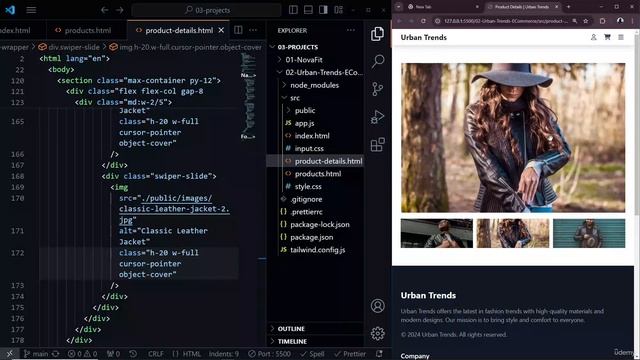Open browser extensions puzzle icon
Image resolution: width=640 pixels, height=360 pixels.
pos(603,21)
